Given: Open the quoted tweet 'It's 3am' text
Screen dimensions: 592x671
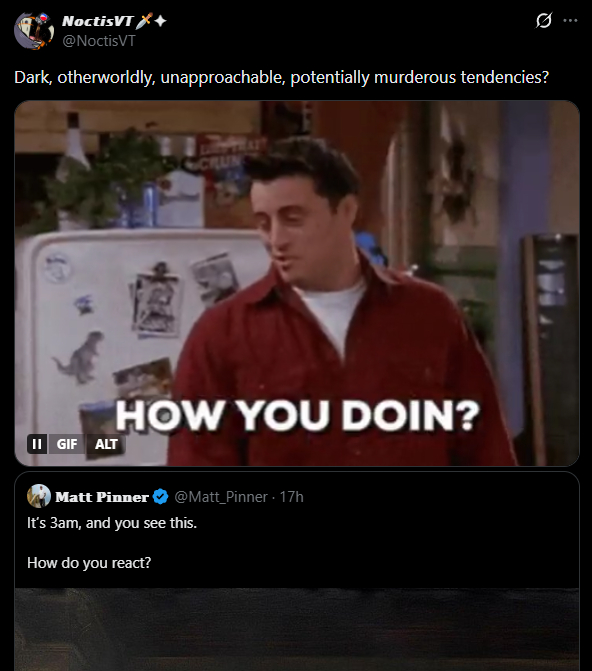Looking at the screenshot, I should pyautogui.click(x=112, y=523).
